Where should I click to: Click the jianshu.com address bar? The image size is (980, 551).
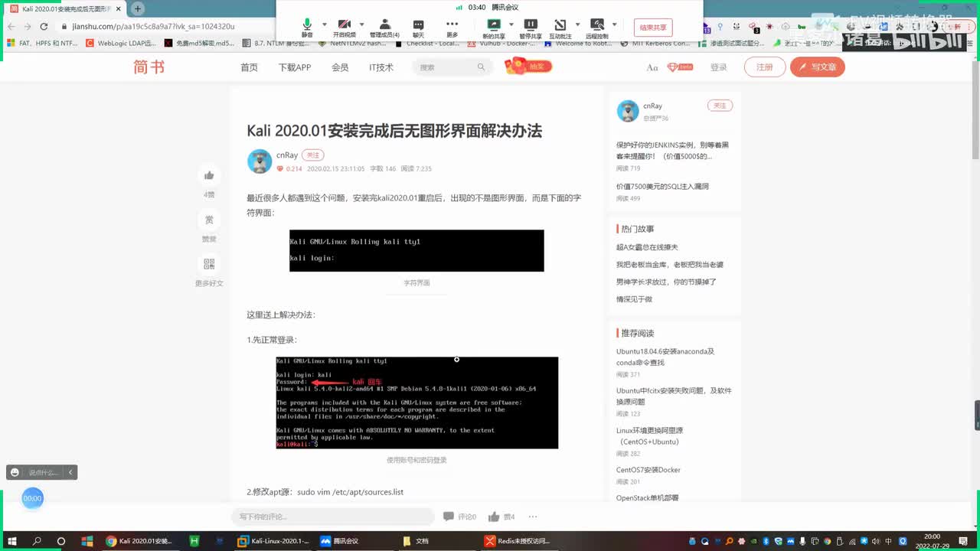pos(153,26)
